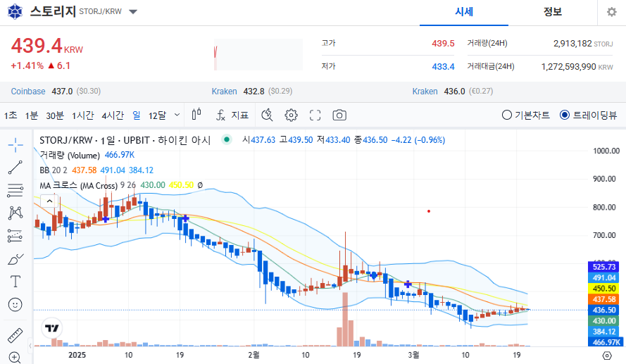Open the STORJ/KRW market selector dropdown arrow
The image size is (626, 364).
click(x=133, y=11)
